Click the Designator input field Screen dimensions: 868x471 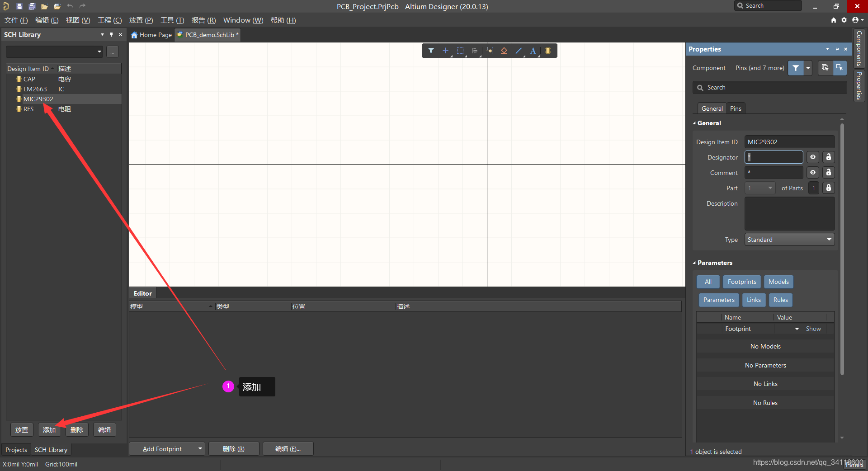(x=774, y=157)
